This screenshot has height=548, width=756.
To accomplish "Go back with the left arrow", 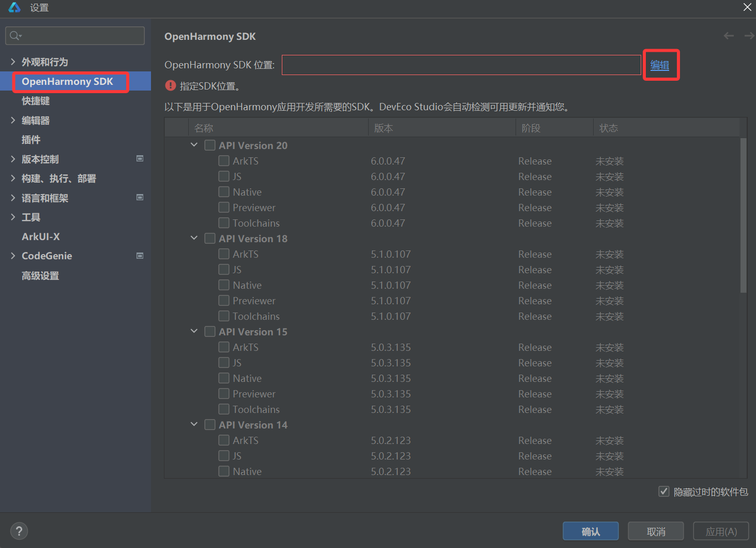I will [x=729, y=36].
